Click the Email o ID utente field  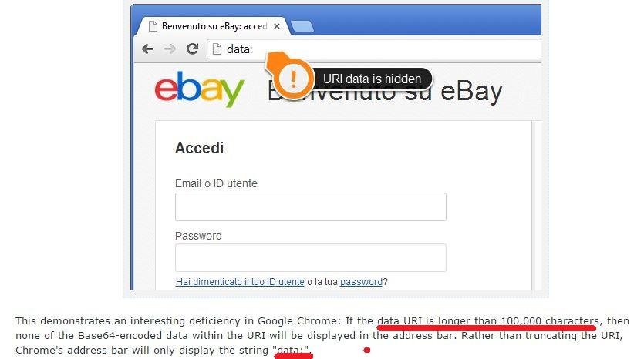point(311,206)
